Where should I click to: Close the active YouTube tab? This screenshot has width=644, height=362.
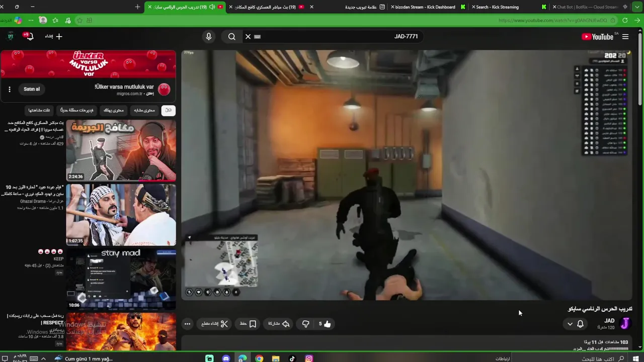[x=149, y=7]
